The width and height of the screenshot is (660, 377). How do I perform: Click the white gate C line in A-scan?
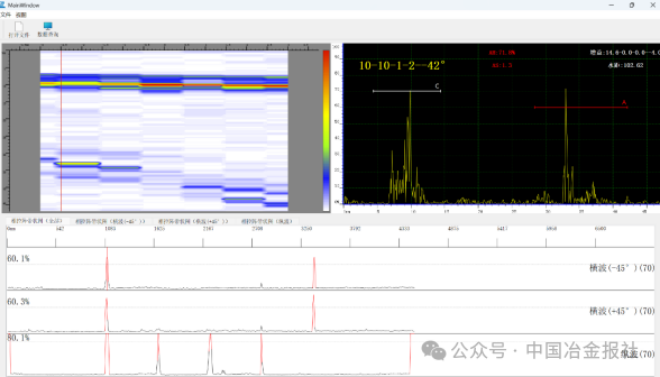tap(407, 91)
